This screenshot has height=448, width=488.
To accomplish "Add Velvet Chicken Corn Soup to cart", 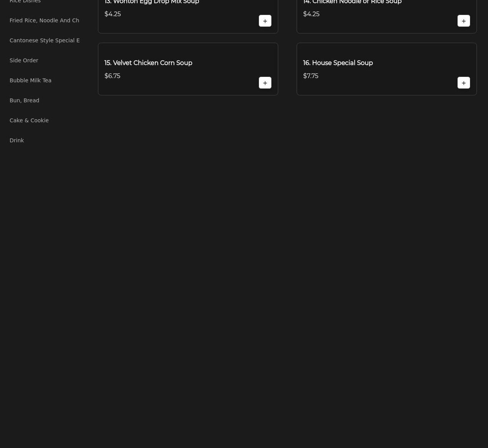I will point(265,83).
